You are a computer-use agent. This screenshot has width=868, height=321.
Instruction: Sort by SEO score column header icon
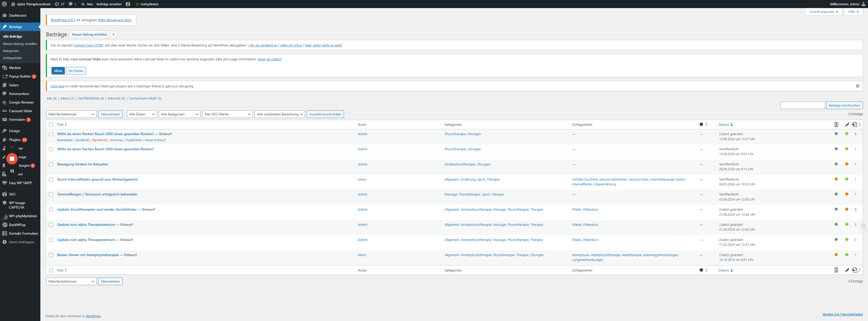point(836,125)
